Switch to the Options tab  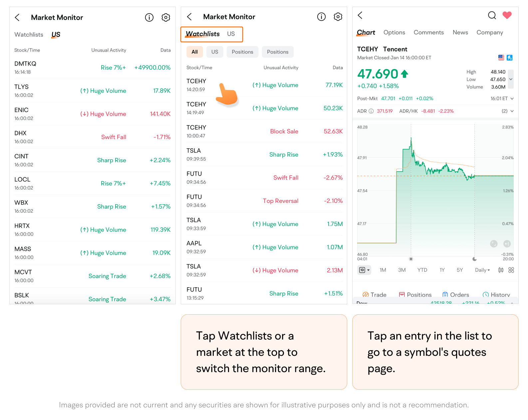[394, 32]
